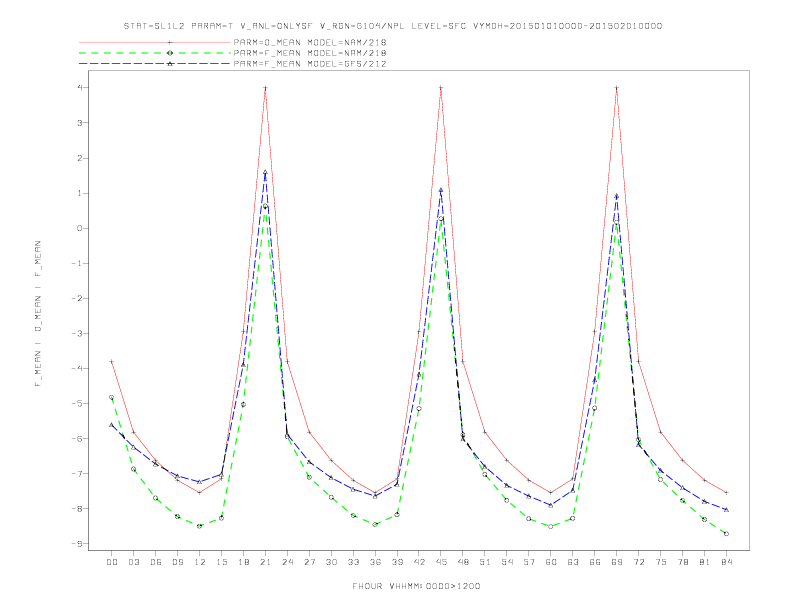Click the blue triangle data point at hour 45
The width and height of the screenshot is (792, 612).
441,190
